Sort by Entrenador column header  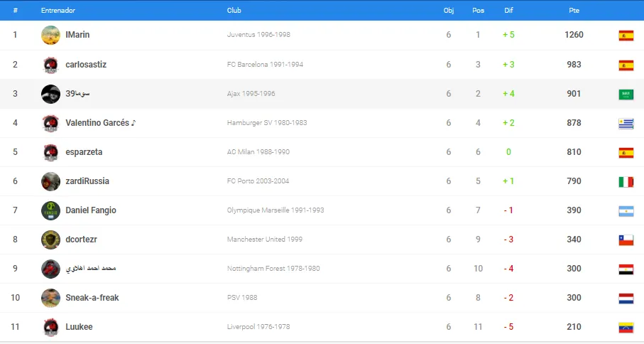coord(58,10)
